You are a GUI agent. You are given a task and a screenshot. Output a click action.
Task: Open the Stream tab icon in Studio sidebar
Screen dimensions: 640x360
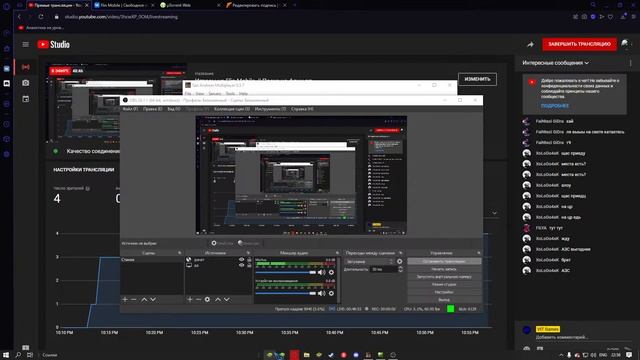click(25, 67)
